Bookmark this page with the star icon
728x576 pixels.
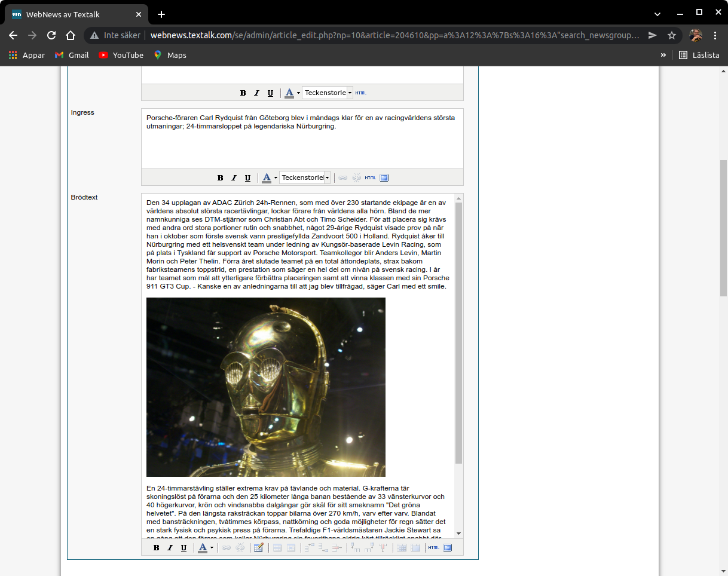click(x=672, y=35)
